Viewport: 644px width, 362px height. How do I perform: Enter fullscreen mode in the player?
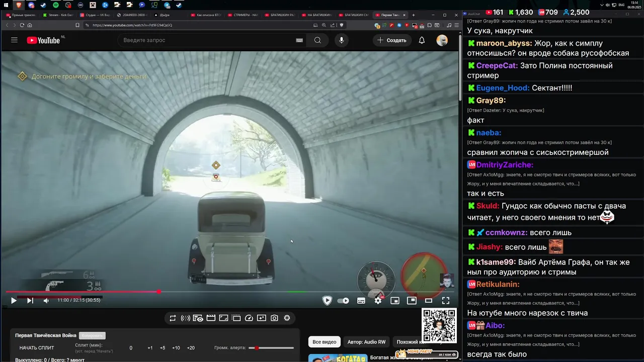coord(446,301)
